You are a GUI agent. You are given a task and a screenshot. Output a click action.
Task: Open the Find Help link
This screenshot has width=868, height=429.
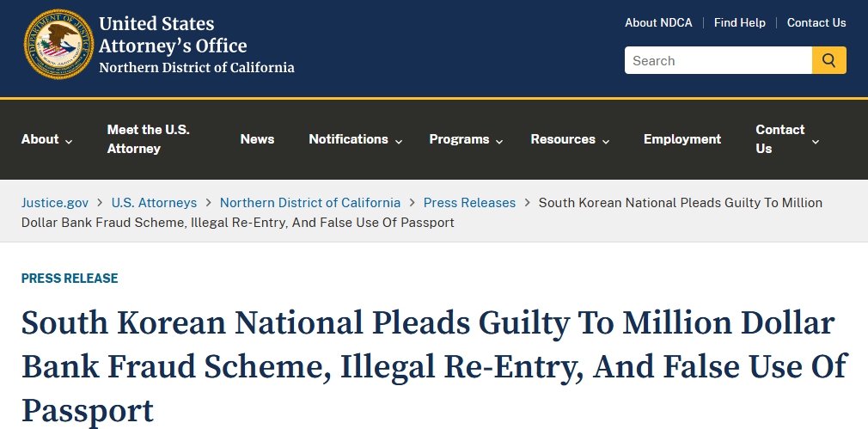tap(740, 22)
